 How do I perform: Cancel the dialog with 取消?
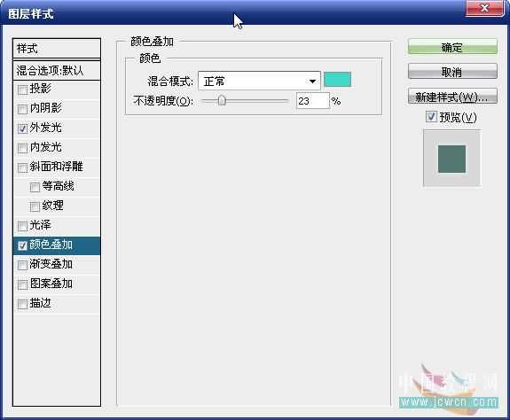(452, 72)
